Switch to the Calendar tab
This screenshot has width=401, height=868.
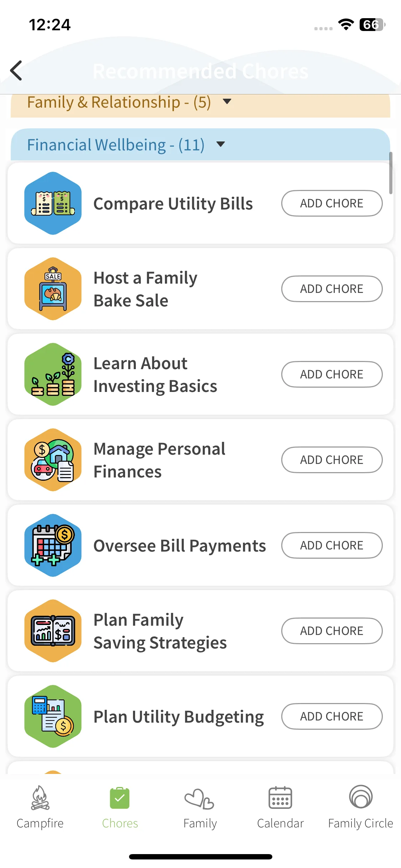280,807
